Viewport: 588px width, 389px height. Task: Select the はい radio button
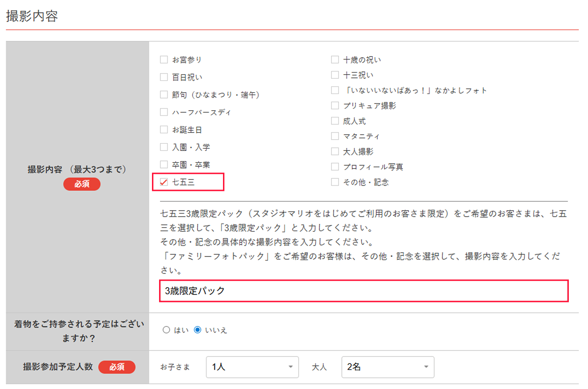[166, 330]
